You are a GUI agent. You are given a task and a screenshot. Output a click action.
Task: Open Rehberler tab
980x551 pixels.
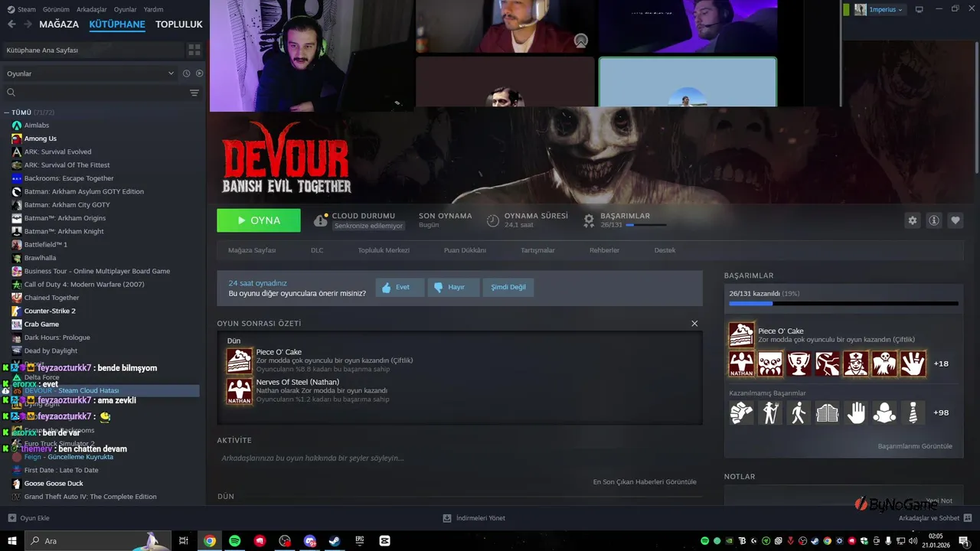click(x=604, y=250)
